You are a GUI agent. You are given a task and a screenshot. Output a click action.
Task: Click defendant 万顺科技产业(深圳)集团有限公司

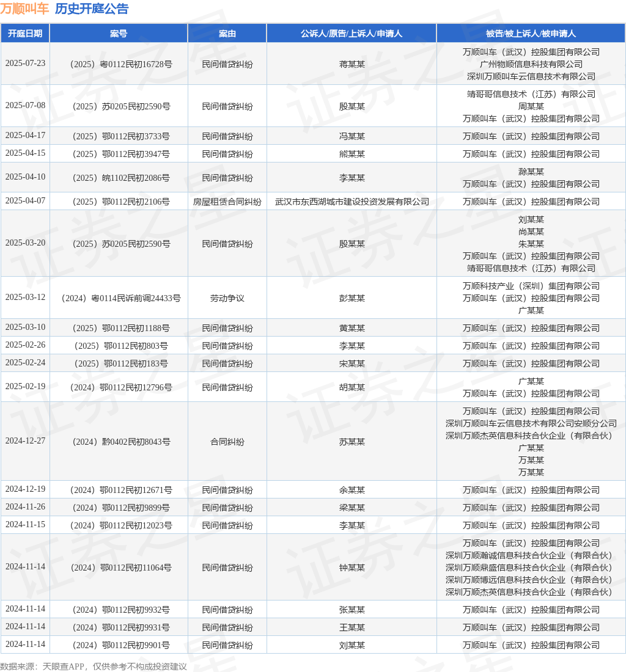tap(531, 286)
